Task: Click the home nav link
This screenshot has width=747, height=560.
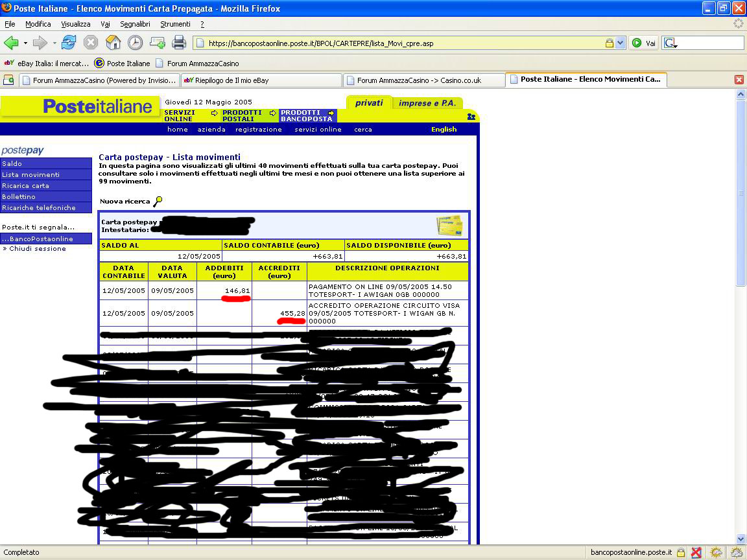Action: click(178, 130)
